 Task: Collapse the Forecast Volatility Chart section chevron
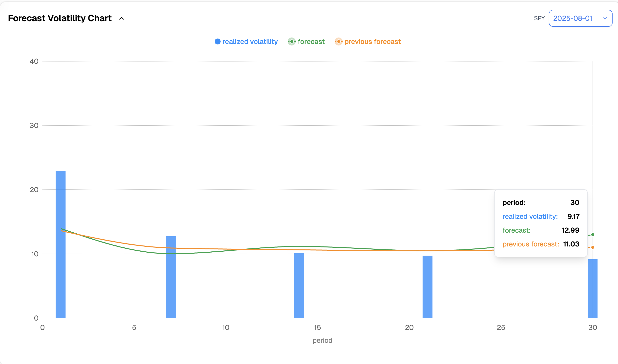point(122,18)
